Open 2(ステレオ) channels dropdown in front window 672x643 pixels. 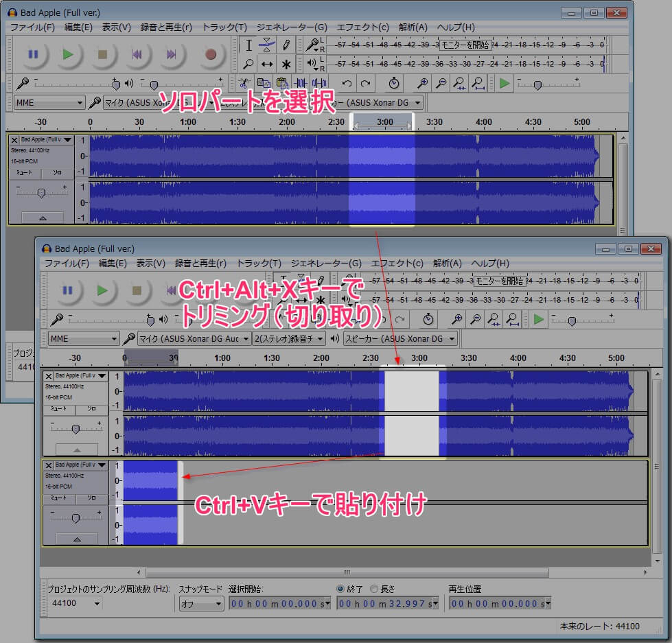click(288, 339)
